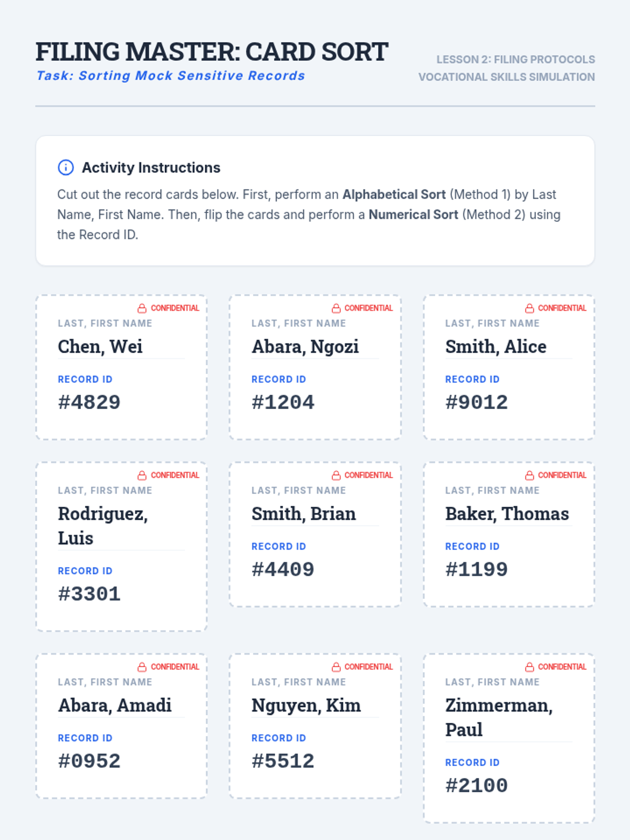
Task: Click record ID #9012
Action: (477, 403)
